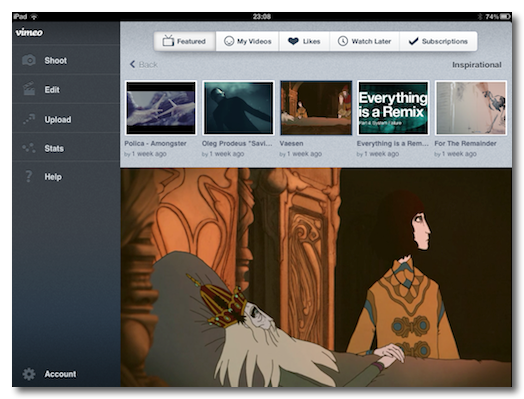The height and width of the screenshot is (399, 524).
Task: Go Back to the previous list
Action: (144, 64)
